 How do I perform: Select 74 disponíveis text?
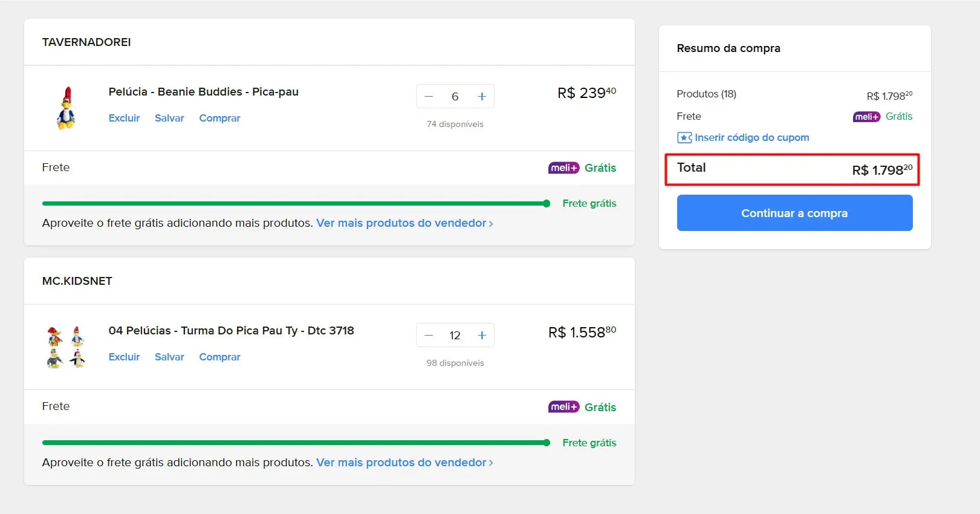coord(455,124)
